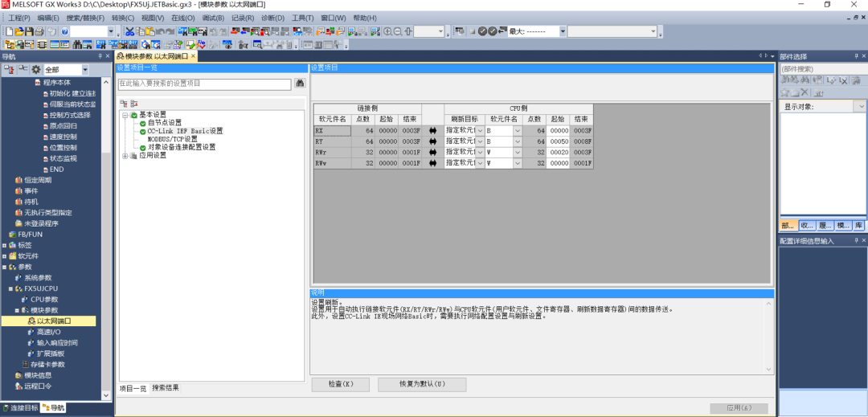868x417 pixels.
Task: Switch to the 连接目标 tab at bottom
Action: [x=20, y=408]
